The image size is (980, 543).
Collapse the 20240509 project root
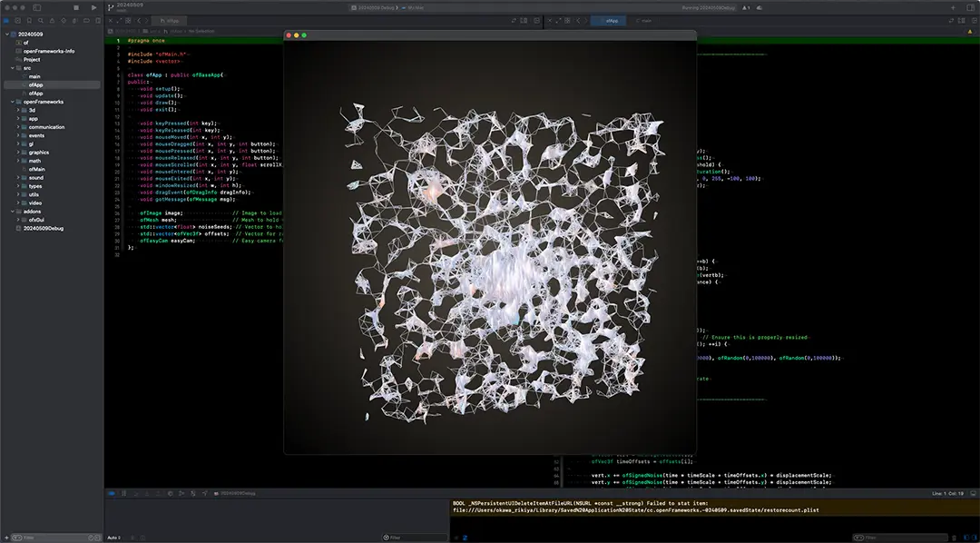coord(7,34)
